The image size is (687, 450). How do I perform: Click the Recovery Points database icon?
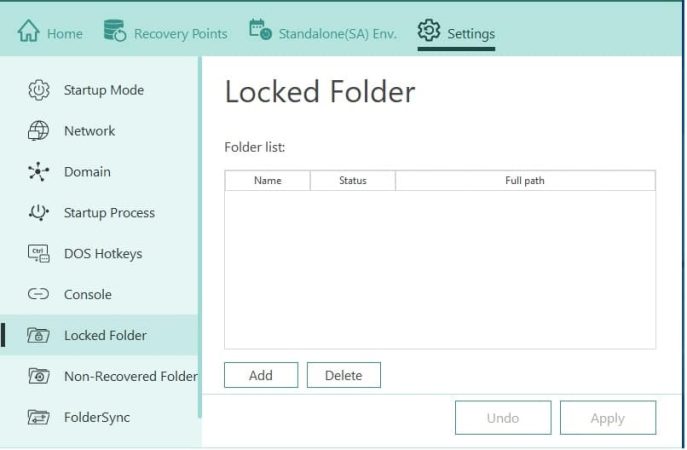115,32
